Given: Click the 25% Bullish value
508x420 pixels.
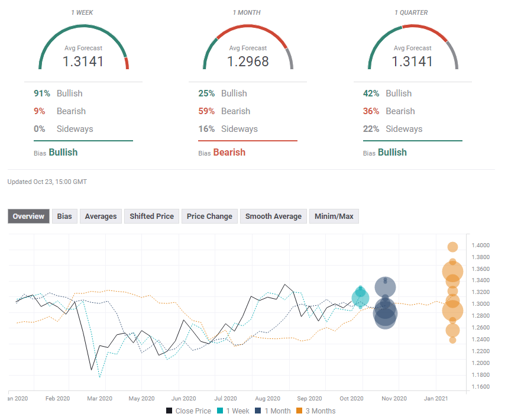Looking at the screenshot, I should [207, 93].
